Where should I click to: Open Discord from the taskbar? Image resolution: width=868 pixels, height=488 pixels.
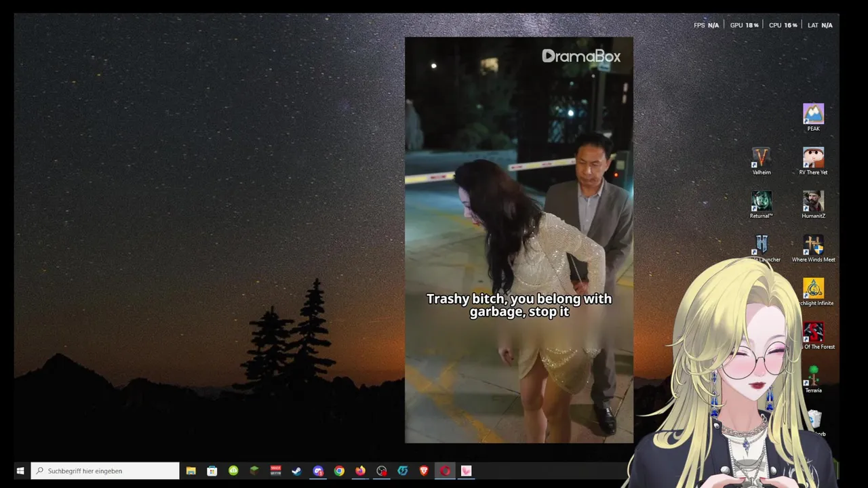pos(318,470)
